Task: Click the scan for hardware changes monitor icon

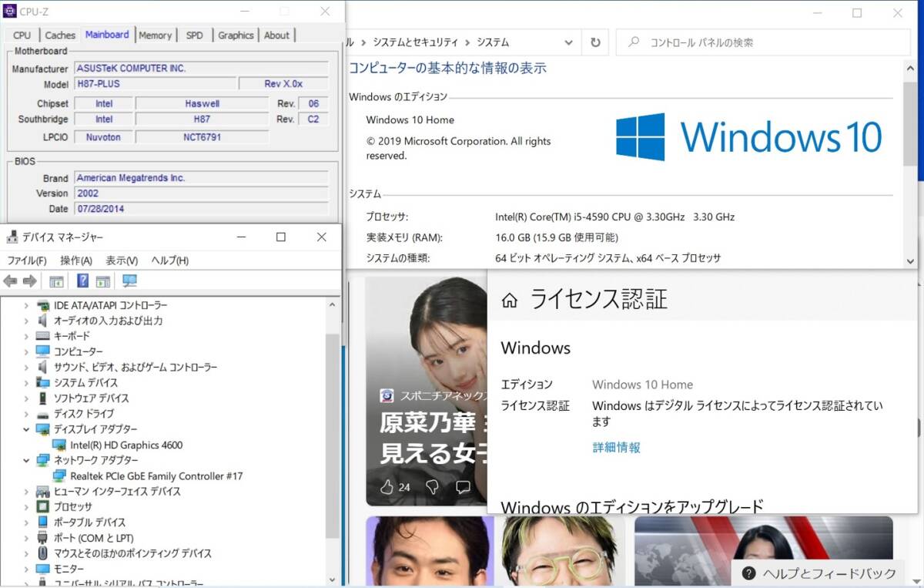Action: pos(129,281)
